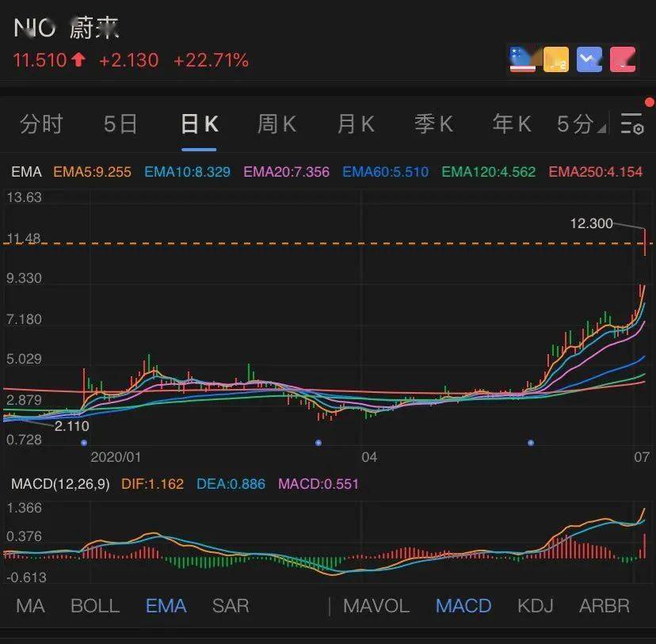The width and height of the screenshot is (656, 644).
Task: Tap the 12.300 high price label
Action: click(x=591, y=223)
